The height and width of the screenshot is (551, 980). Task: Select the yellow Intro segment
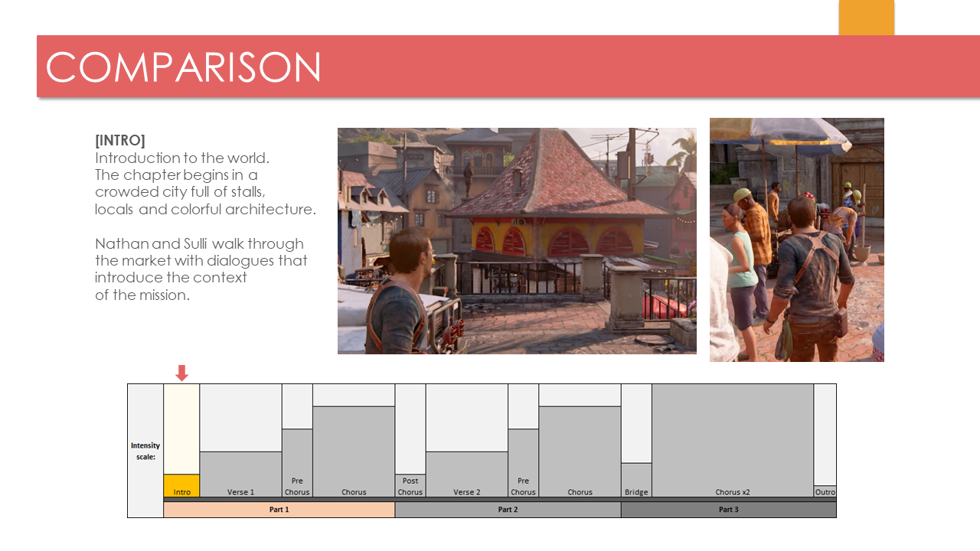click(x=181, y=486)
